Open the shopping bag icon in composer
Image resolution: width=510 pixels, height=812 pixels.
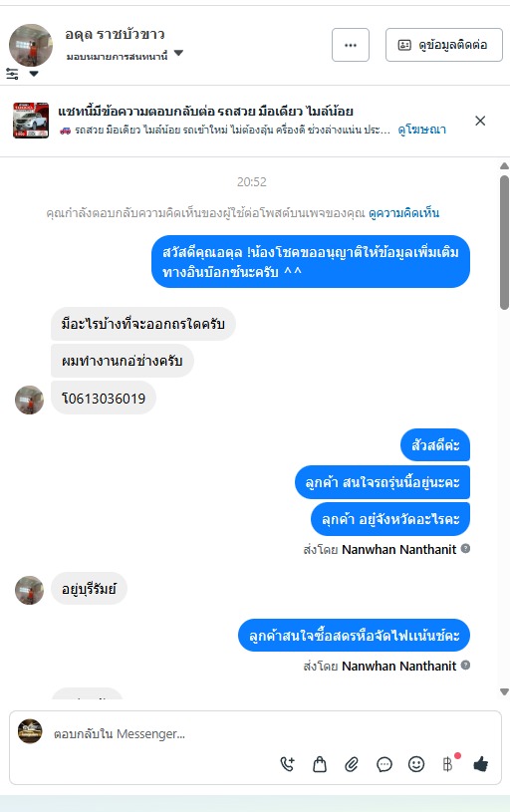(x=320, y=764)
